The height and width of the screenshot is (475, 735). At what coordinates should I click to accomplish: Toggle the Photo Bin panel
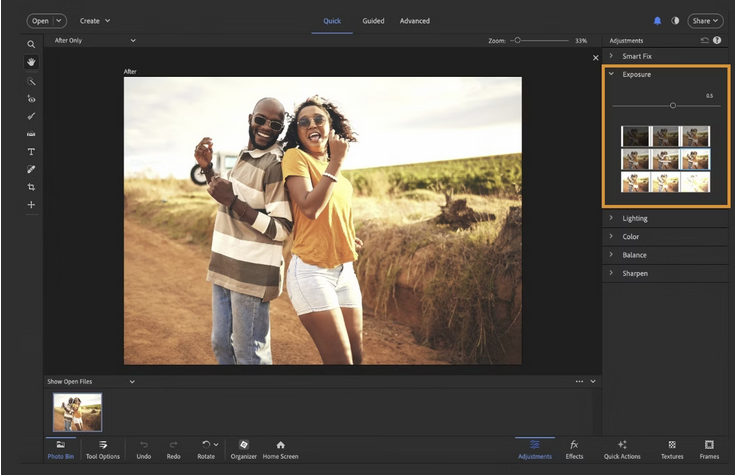60,449
